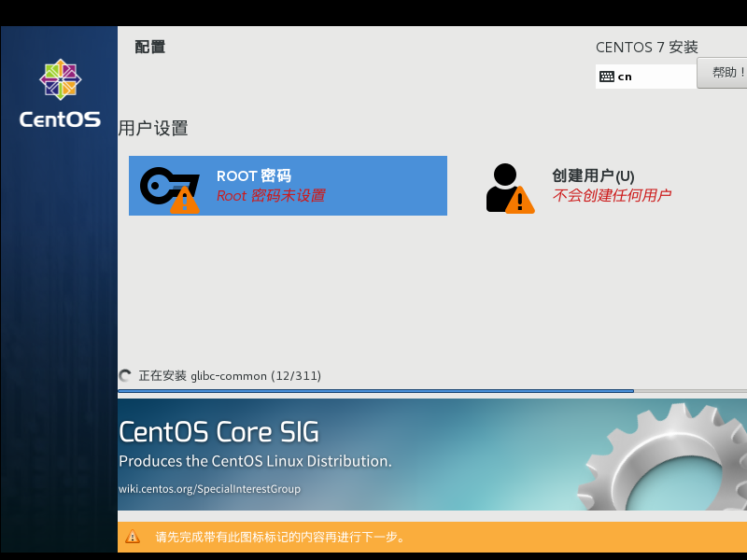747x560 pixels.
Task: Open the 创建用户(U) option
Action: click(x=593, y=175)
